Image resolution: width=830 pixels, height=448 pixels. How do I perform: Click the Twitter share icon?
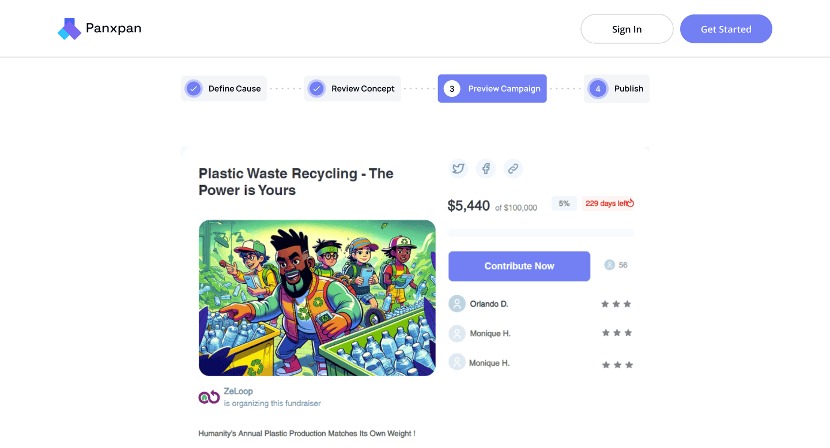click(x=458, y=169)
